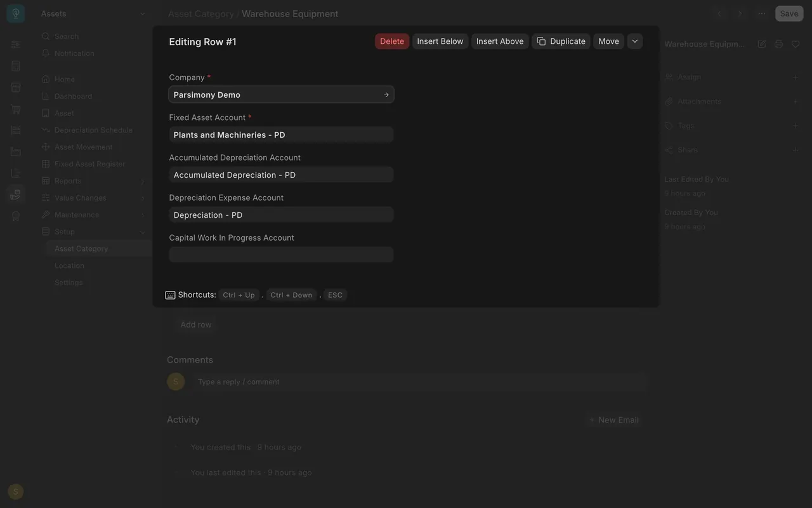Click the 'Editing Row #1' heading

point(203,42)
